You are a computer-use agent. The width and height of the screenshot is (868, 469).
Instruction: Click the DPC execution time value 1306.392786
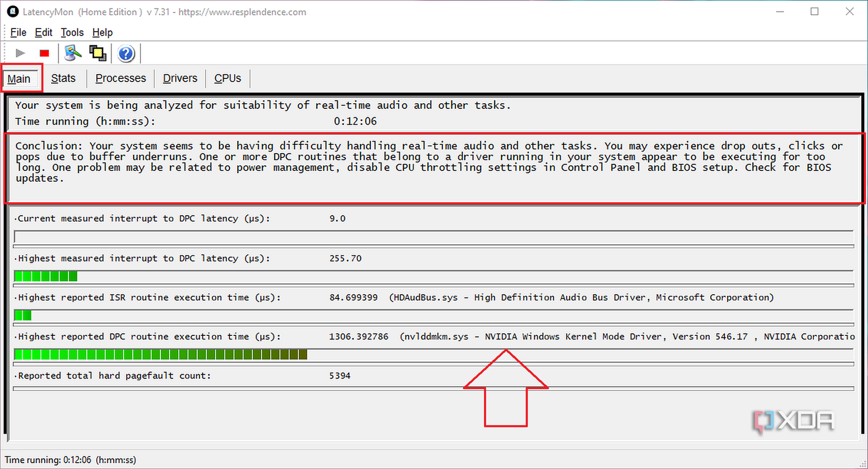[359, 336]
